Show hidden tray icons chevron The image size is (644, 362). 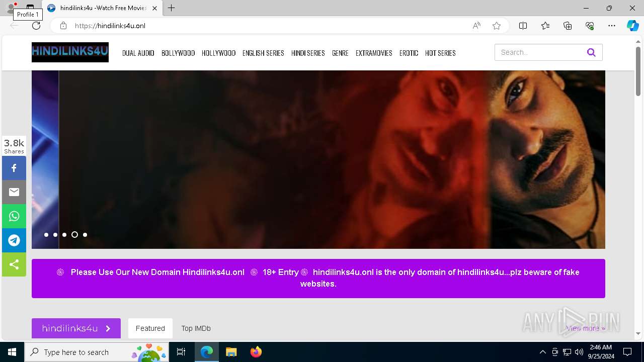(543, 352)
